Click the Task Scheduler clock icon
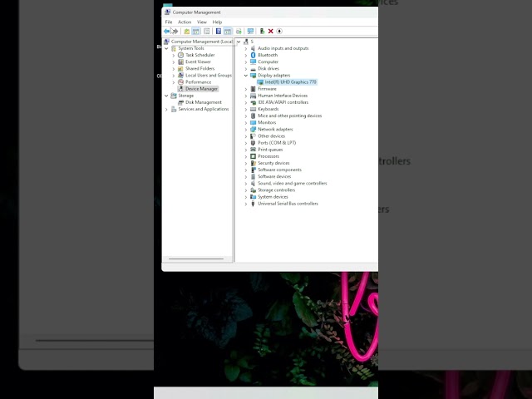Image resolution: width=532 pixels, height=399 pixels. pyautogui.click(x=181, y=55)
